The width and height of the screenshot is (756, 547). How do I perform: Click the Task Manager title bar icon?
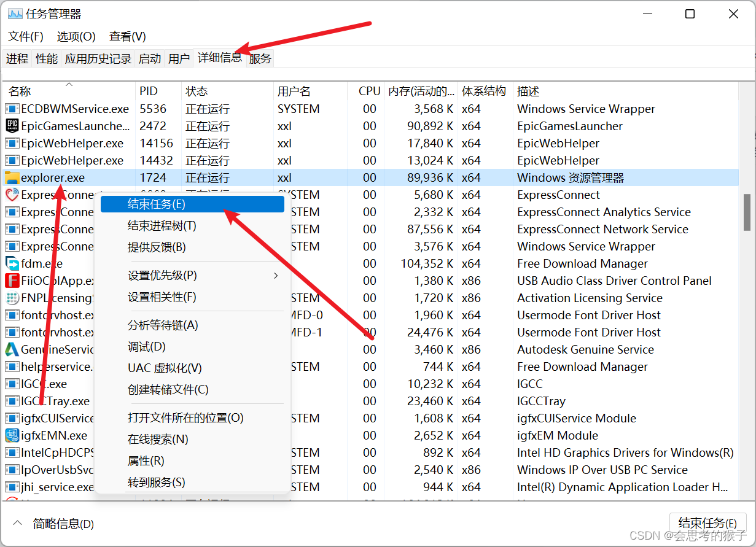tap(15, 12)
